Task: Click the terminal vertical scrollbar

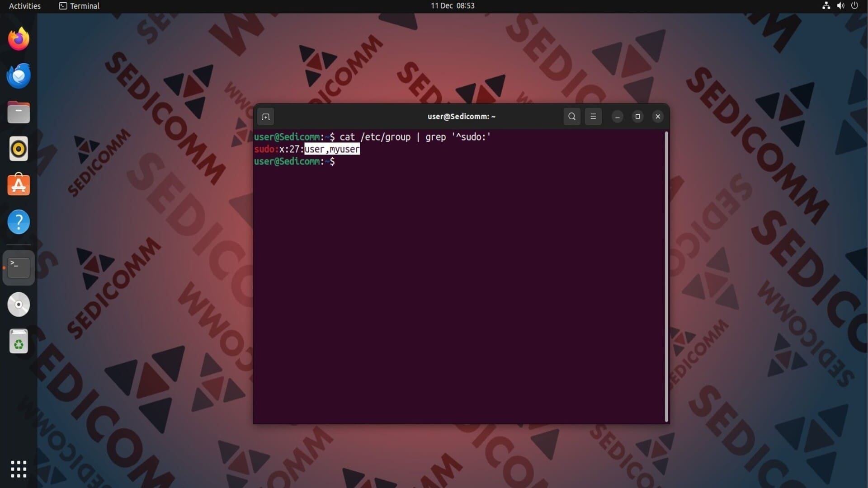Action: tap(666, 277)
